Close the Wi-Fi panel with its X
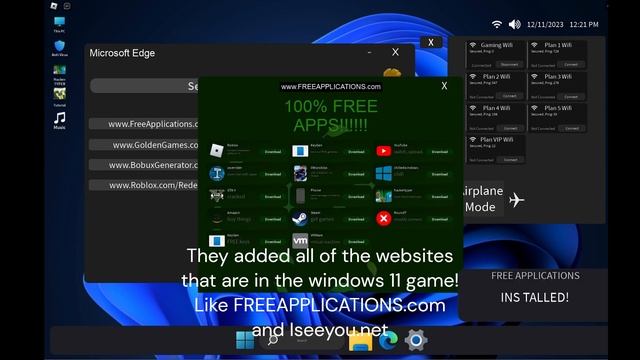The height and width of the screenshot is (360, 640). [x=431, y=42]
